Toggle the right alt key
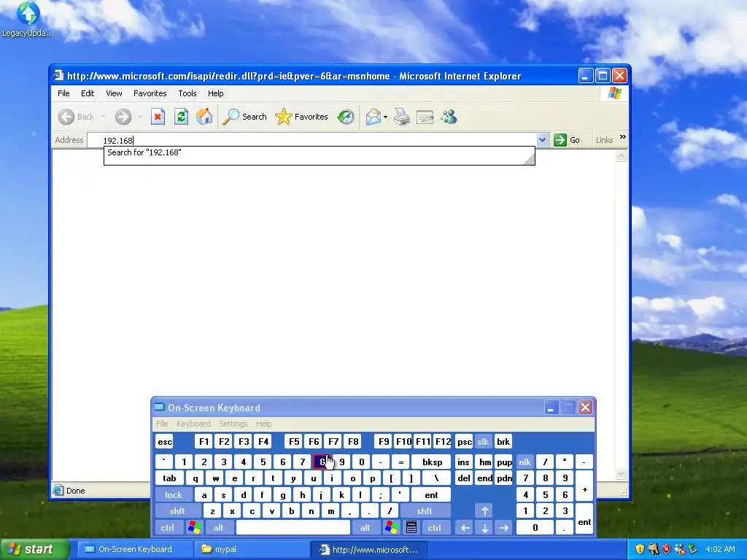The height and width of the screenshot is (560, 747). pos(365,528)
